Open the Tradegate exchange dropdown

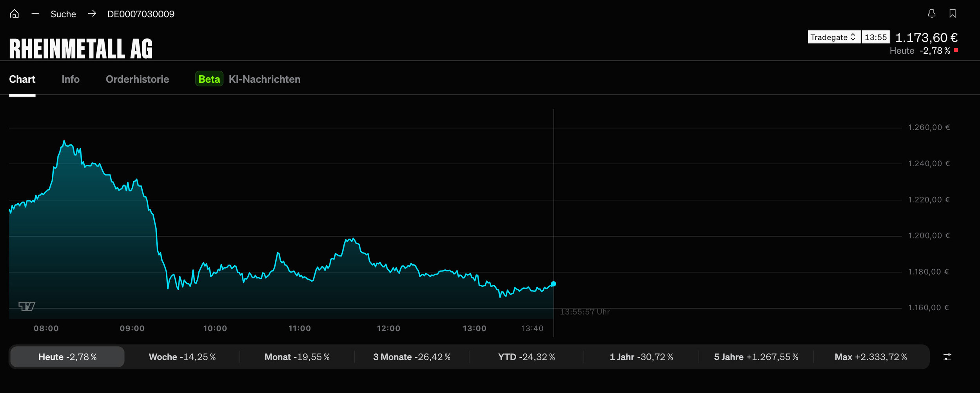[834, 37]
